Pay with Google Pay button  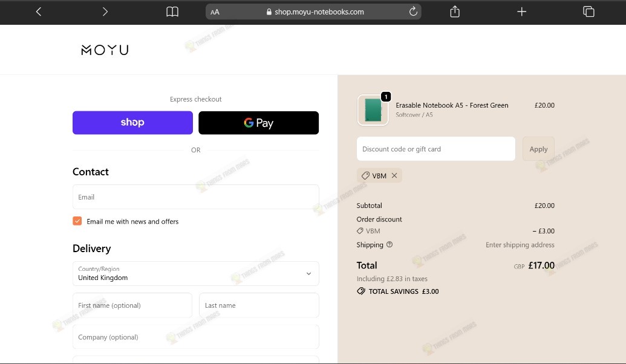pyautogui.click(x=259, y=123)
